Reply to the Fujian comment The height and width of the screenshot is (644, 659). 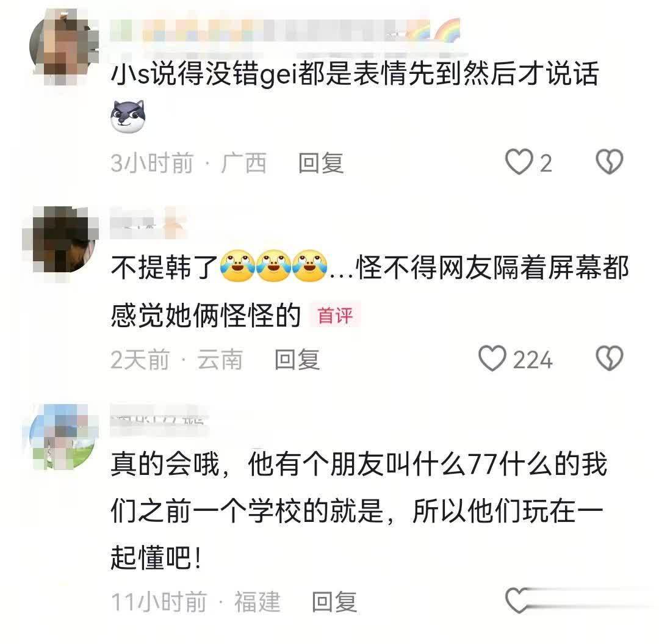point(334,601)
